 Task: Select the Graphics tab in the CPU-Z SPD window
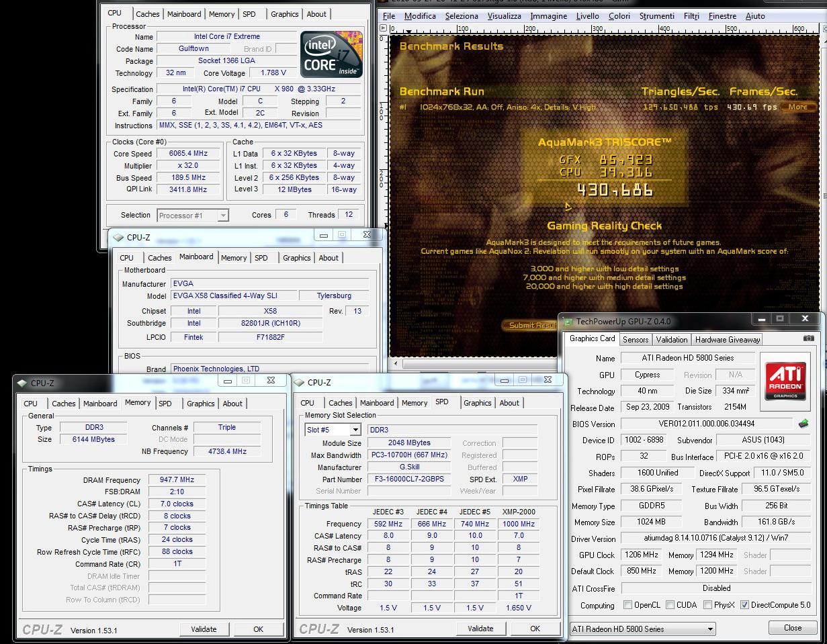click(478, 403)
